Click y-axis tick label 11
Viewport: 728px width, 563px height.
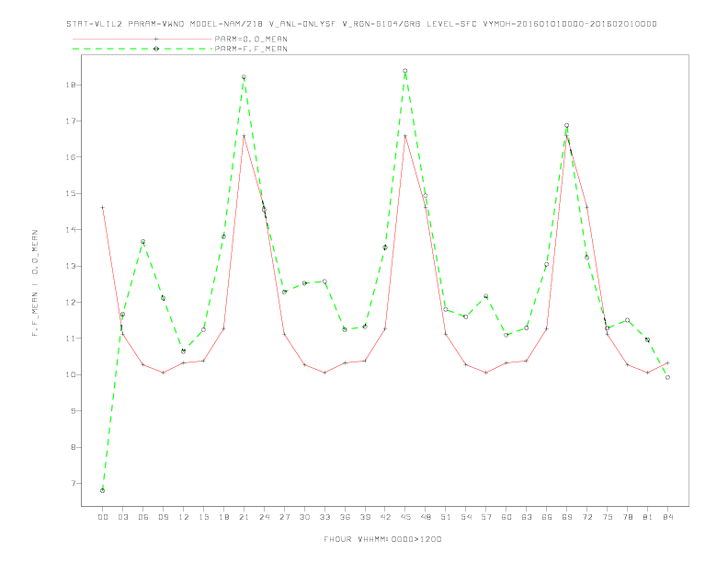point(71,339)
